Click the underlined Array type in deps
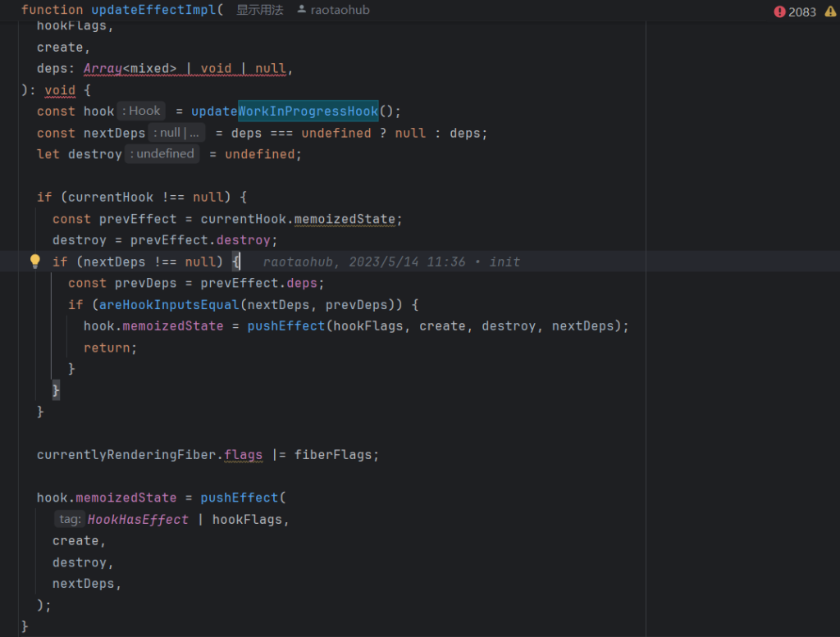 click(103, 69)
